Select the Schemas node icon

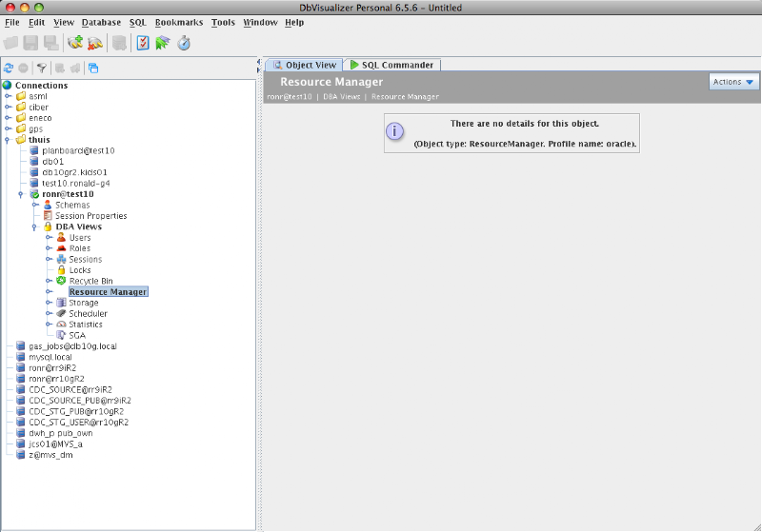click(48, 205)
